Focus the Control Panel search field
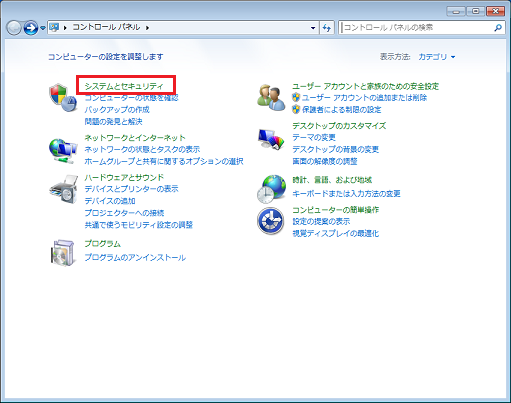 pyautogui.click(x=417, y=28)
